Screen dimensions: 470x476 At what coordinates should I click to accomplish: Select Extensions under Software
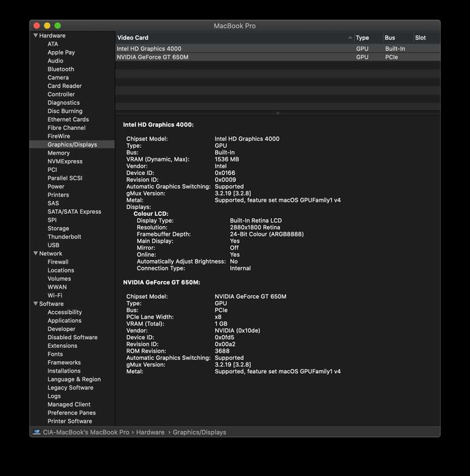pyautogui.click(x=62, y=346)
